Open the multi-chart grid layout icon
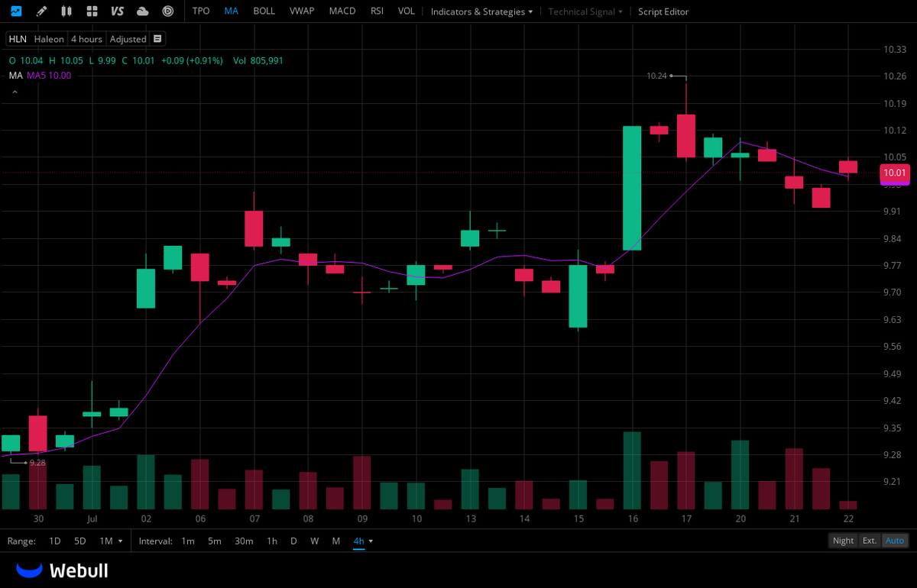 (92, 11)
